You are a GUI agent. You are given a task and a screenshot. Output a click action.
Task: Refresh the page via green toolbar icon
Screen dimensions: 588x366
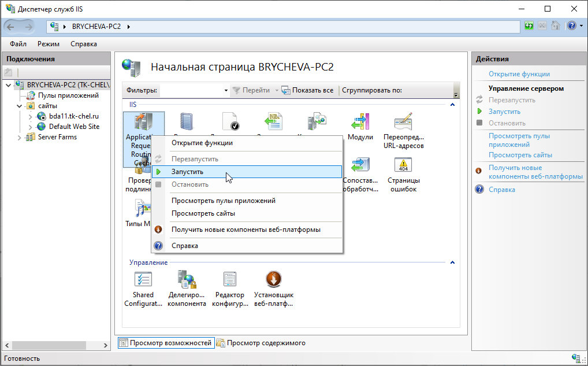529,26
